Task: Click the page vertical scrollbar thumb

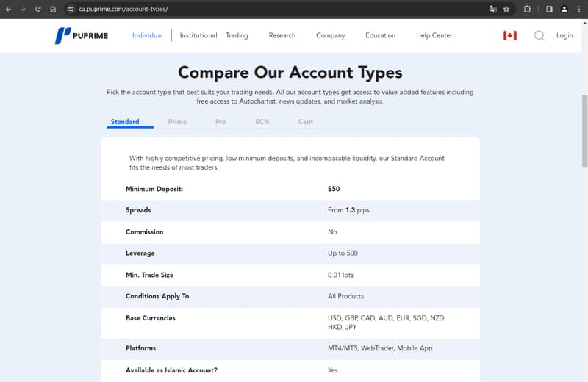Action: pyautogui.click(x=584, y=131)
